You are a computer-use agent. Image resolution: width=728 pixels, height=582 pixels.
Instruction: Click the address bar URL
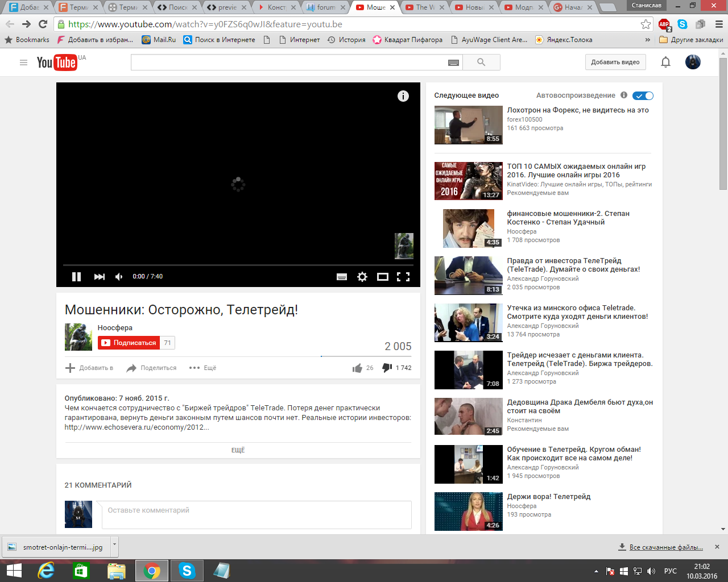point(205,24)
